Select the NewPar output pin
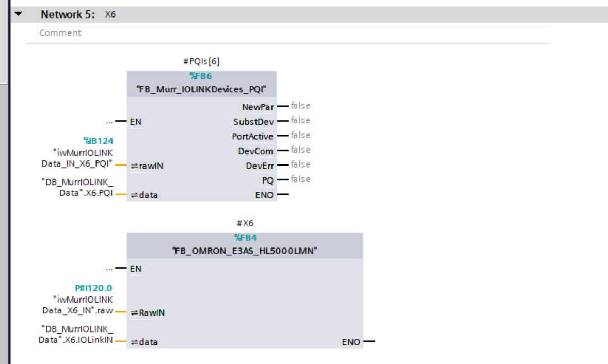 (x=258, y=107)
